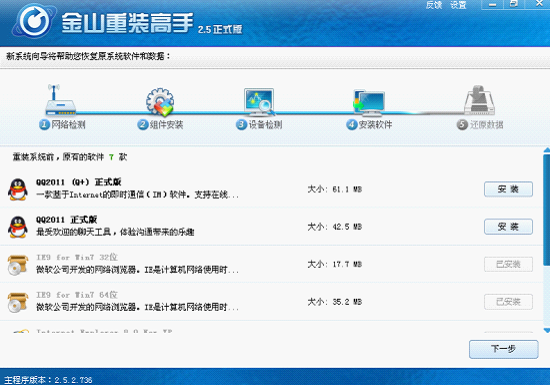Screen dimensions: 550x385
Task: Click the scrollbar down arrow
Action: click(546, 331)
